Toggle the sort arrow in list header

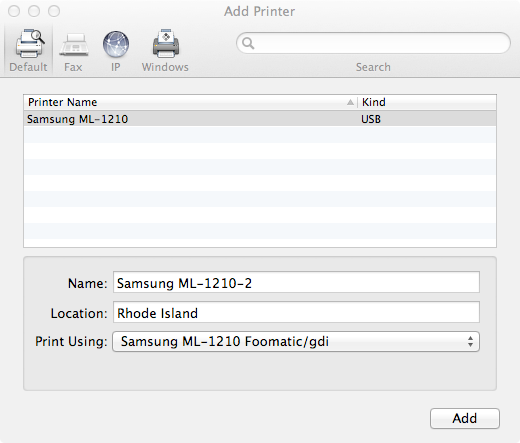click(350, 102)
